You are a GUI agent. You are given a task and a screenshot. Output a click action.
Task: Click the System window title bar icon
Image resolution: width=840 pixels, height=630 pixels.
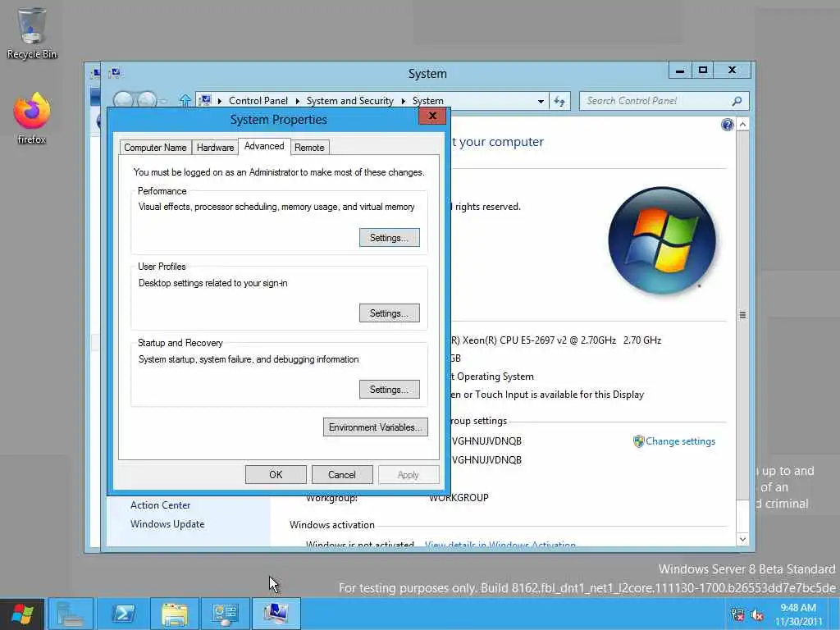115,72
